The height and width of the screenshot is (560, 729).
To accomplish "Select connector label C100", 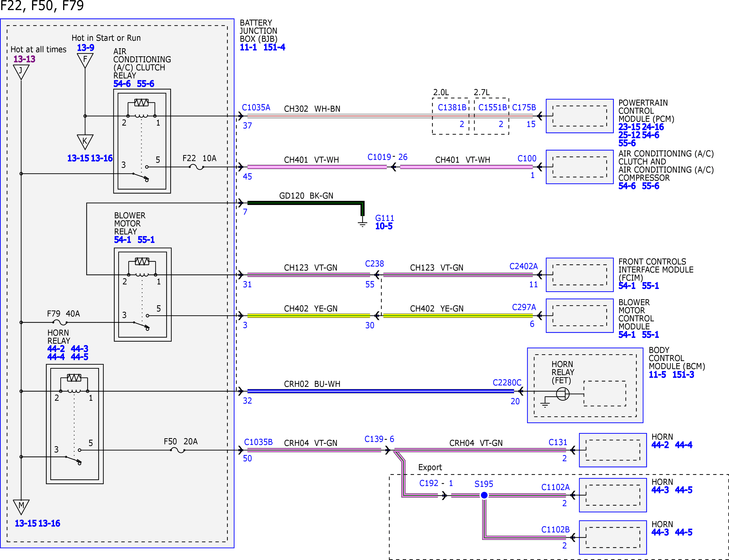I will tap(527, 159).
